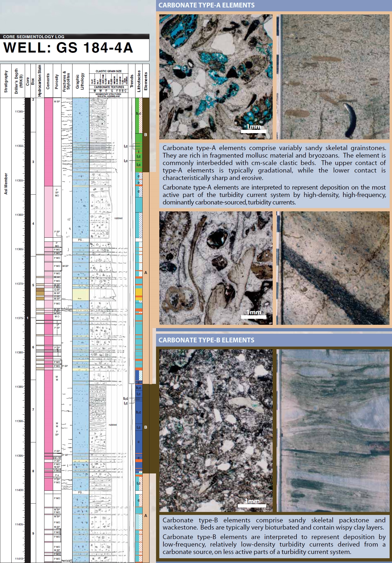Click the CARBONATE TYPE-A ELEMENTS heading
The height and width of the screenshot is (563, 392).
pos(206,5)
